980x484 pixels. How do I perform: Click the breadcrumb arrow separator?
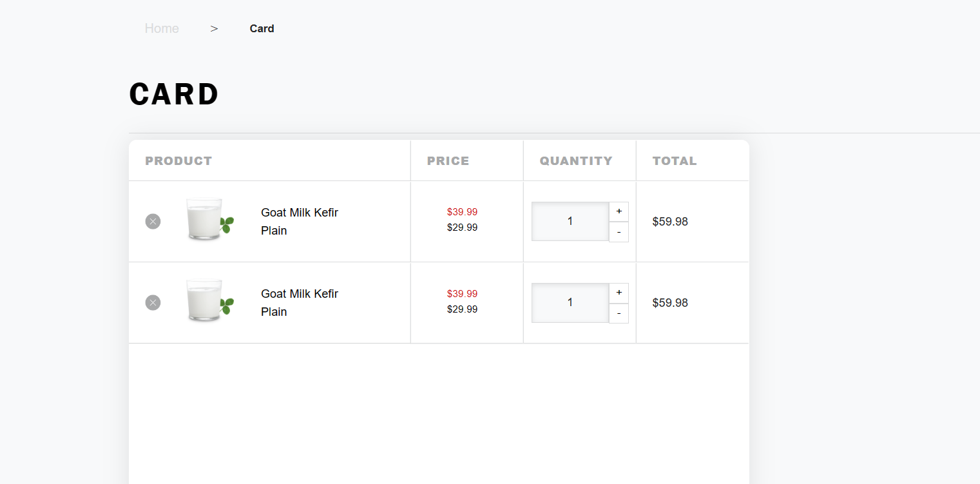pyautogui.click(x=214, y=28)
